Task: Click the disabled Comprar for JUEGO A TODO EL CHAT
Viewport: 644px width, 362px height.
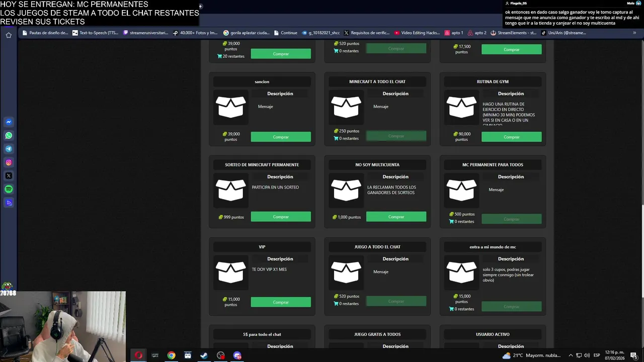Action: coord(396,301)
